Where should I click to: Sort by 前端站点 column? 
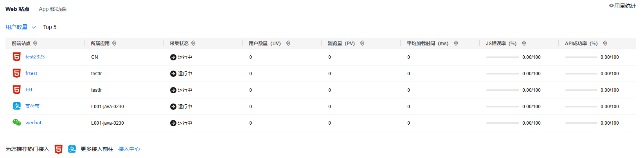click(35, 43)
